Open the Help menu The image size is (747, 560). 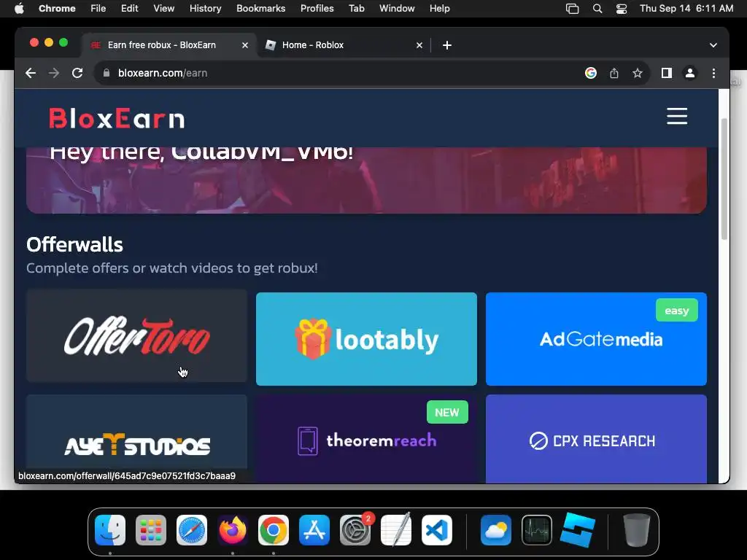point(439,8)
